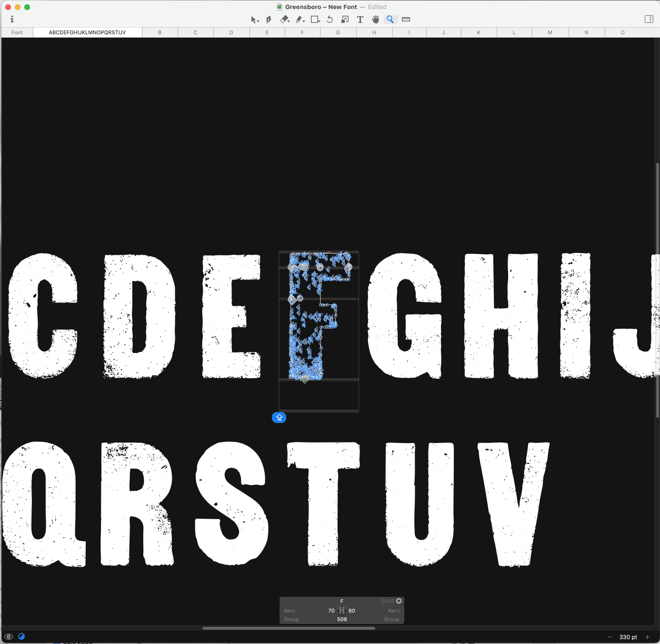Click the 330 pt size field

(628, 637)
